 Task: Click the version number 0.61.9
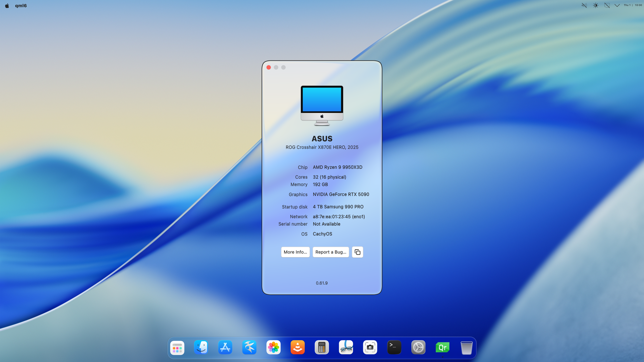pyautogui.click(x=322, y=283)
